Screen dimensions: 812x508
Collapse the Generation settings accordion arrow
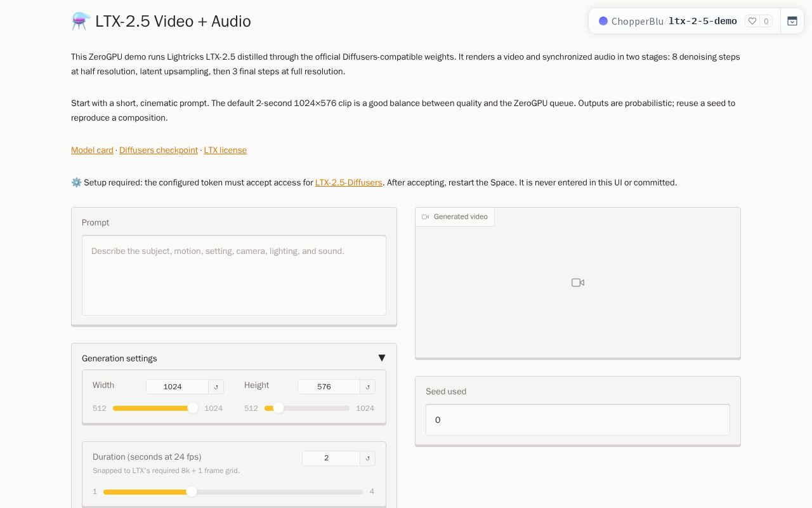pyautogui.click(x=382, y=358)
